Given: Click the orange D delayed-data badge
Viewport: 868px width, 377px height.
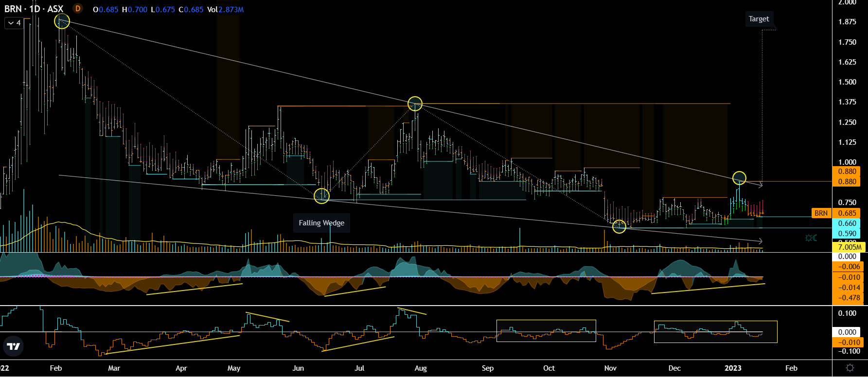Looking at the screenshot, I should (x=77, y=9).
